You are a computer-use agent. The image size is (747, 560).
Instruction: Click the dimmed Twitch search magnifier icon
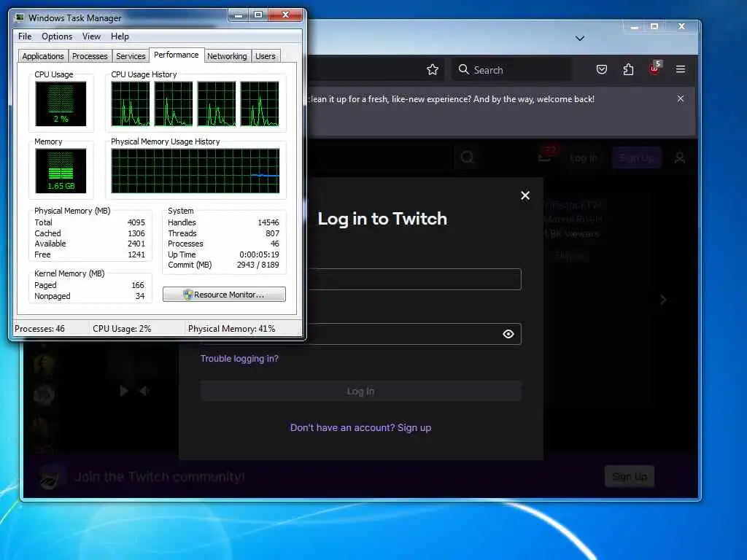click(468, 157)
